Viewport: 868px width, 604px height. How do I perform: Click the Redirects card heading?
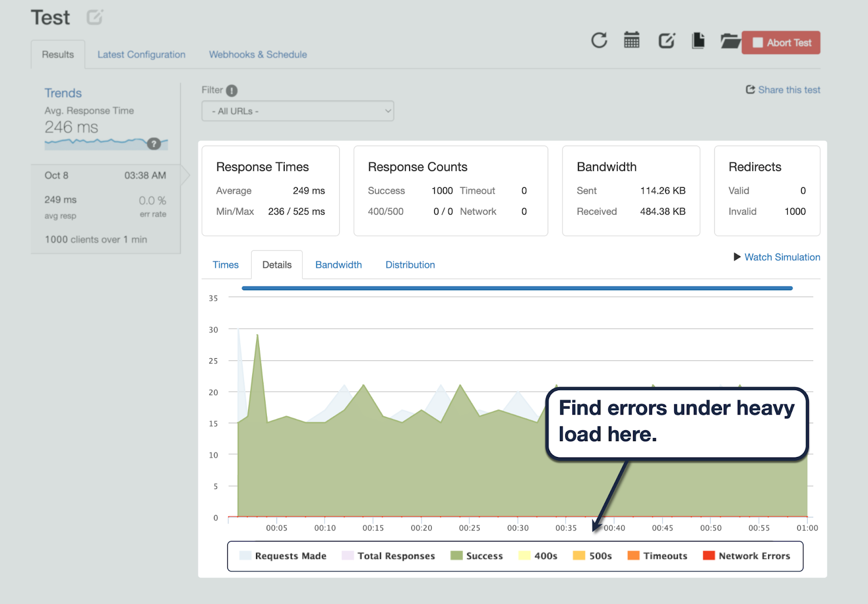[x=755, y=167]
